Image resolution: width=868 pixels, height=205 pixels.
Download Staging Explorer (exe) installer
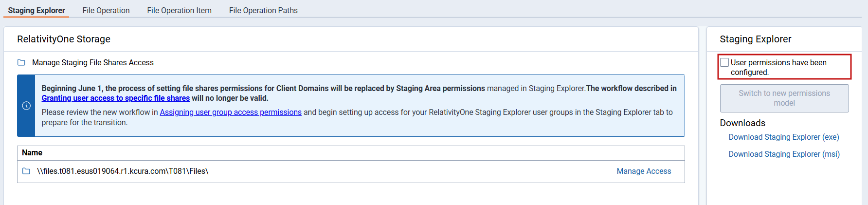pyautogui.click(x=784, y=137)
